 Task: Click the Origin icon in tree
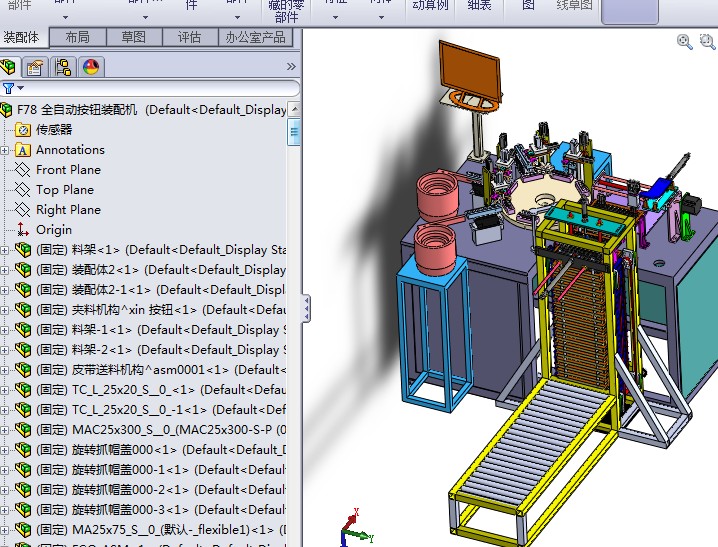coord(22,229)
